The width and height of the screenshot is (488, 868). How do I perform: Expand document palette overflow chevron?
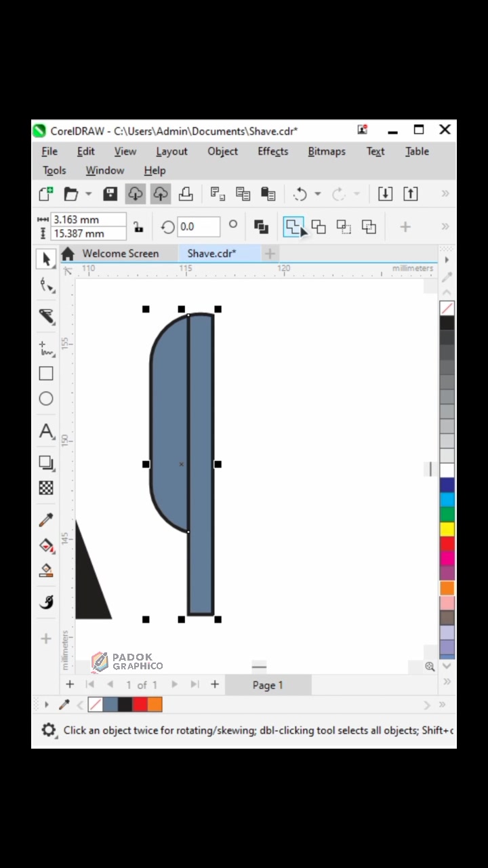[x=442, y=705]
